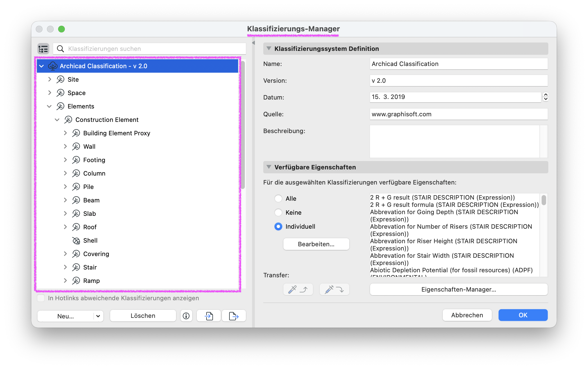Viewport: 588px width, 369px height.
Task: Click the Footing classification leaf icon
Action: pos(76,160)
